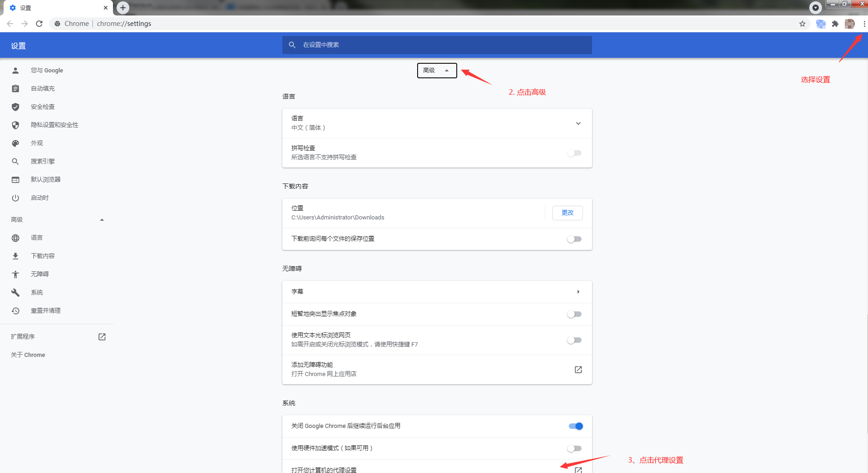868x473 pixels.
Task: Select the 安全检查 sidebar item
Action: point(42,107)
